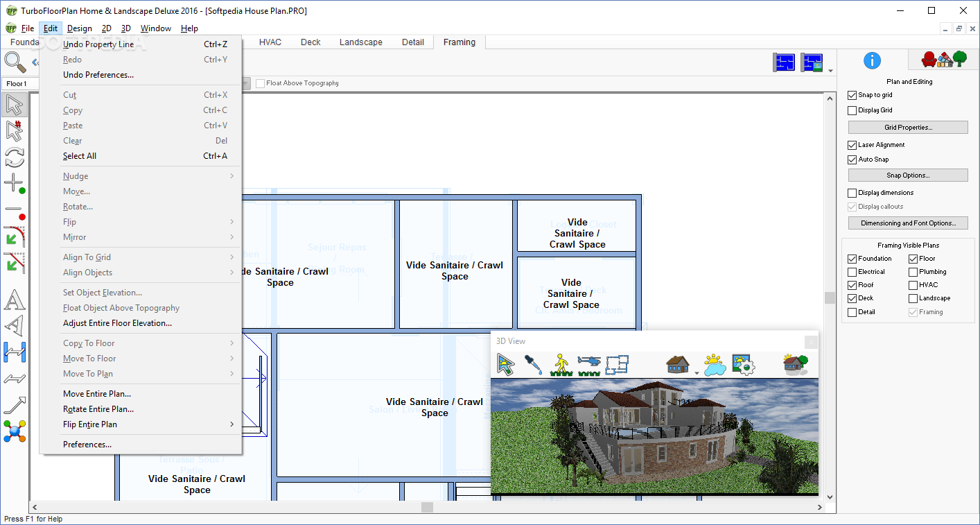Image resolution: width=980 pixels, height=525 pixels.
Task: Select the curved corner tool with green arrow
Action: (x=14, y=236)
